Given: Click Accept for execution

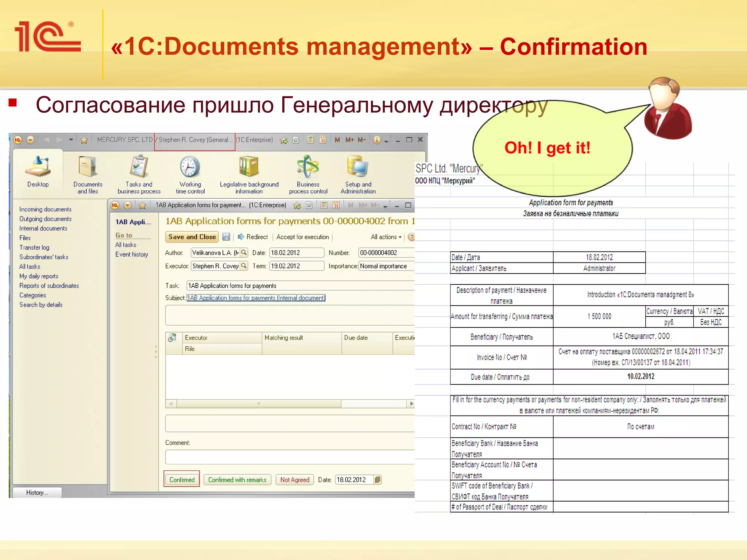Looking at the screenshot, I should coord(302,237).
